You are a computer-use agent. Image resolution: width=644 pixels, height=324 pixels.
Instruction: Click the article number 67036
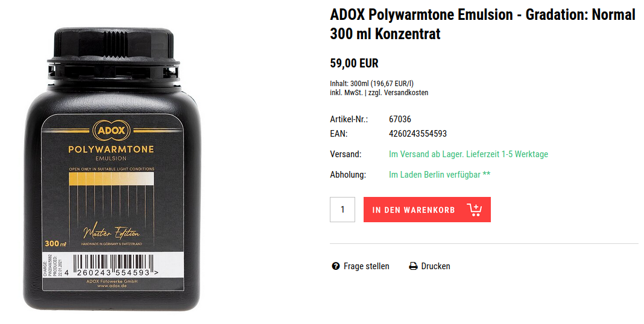[x=400, y=119]
